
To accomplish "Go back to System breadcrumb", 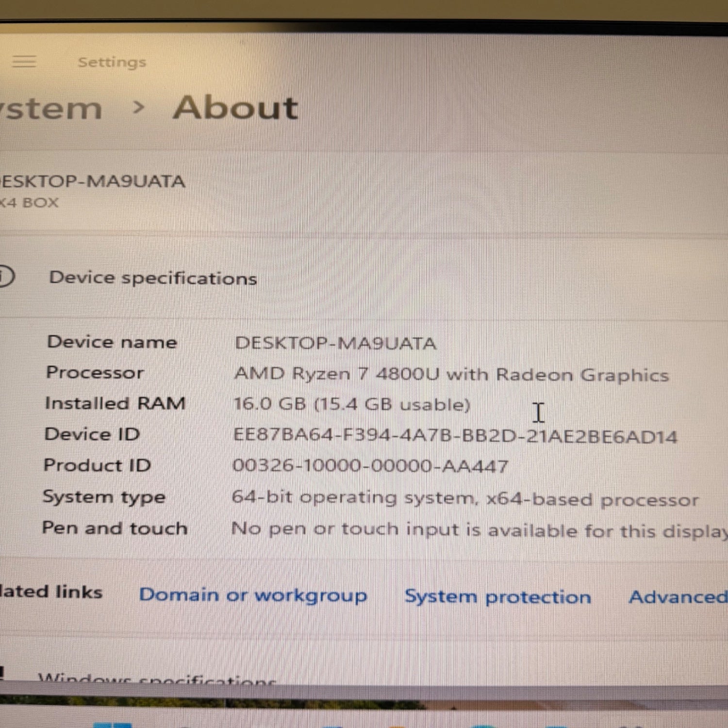I will [x=50, y=108].
